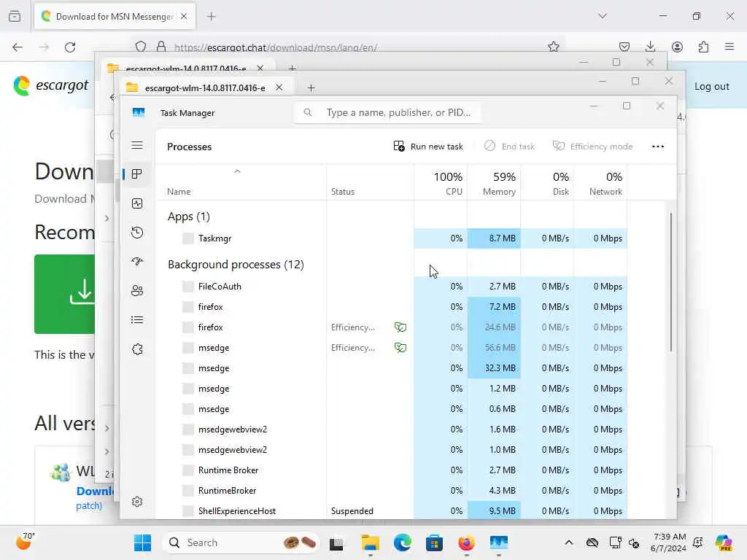Click Apps (1) group header

click(x=189, y=217)
